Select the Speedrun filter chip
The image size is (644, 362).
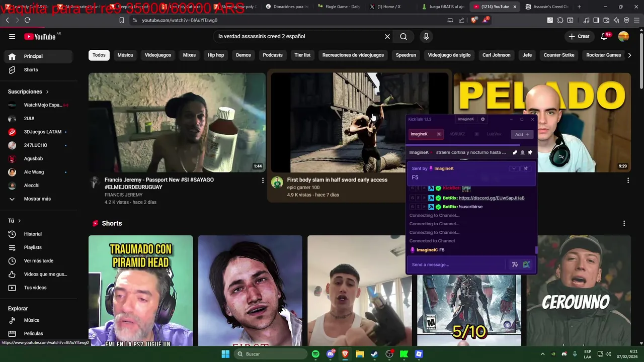(406, 55)
